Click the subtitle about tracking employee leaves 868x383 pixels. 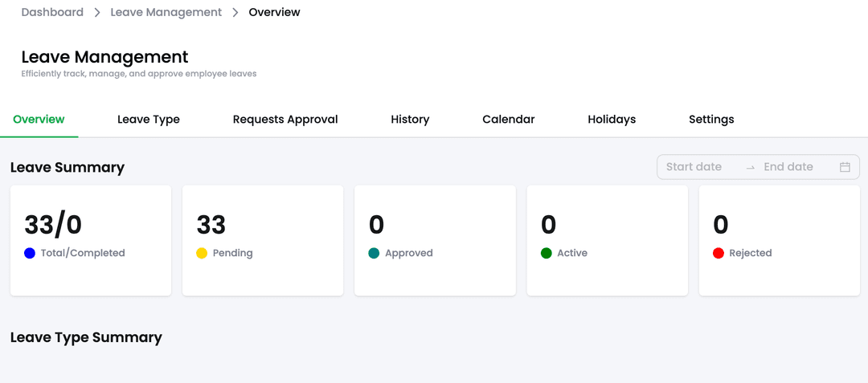tap(139, 74)
